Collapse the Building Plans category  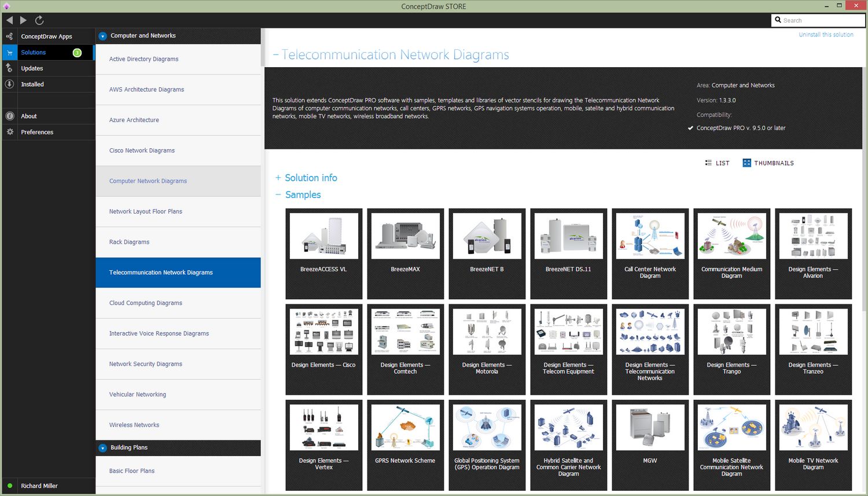click(x=102, y=448)
